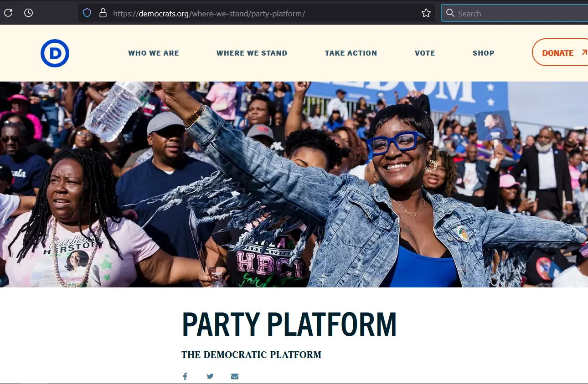Share the platform on Twitter

pyautogui.click(x=210, y=376)
